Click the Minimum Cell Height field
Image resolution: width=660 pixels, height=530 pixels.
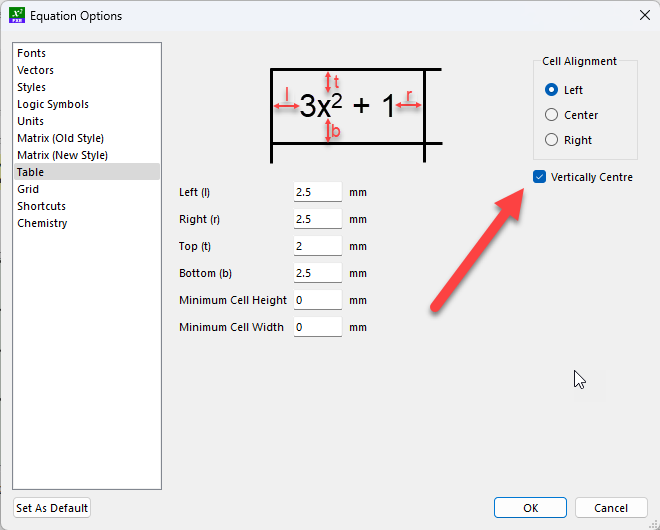pyautogui.click(x=317, y=300)
